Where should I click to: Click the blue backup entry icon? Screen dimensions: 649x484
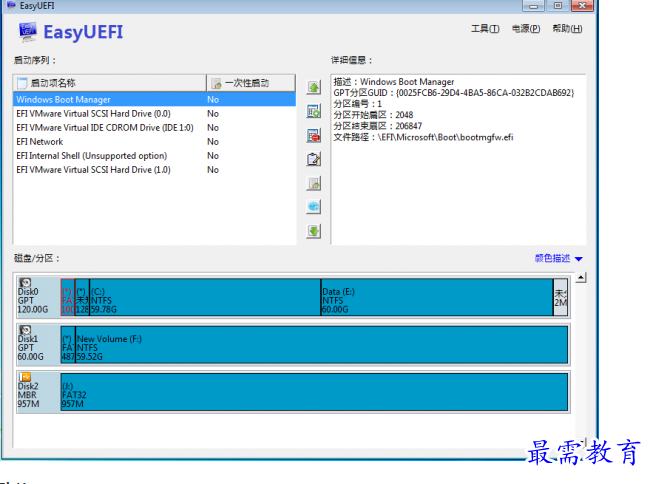[x=314, y=207]
